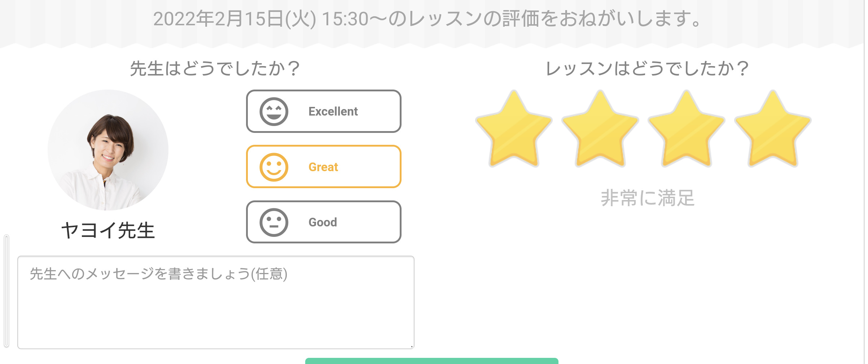The image size is (868, 364).
Task: Click the レッスンはどうでしたか？ heading
Action: tap(648, 69)
